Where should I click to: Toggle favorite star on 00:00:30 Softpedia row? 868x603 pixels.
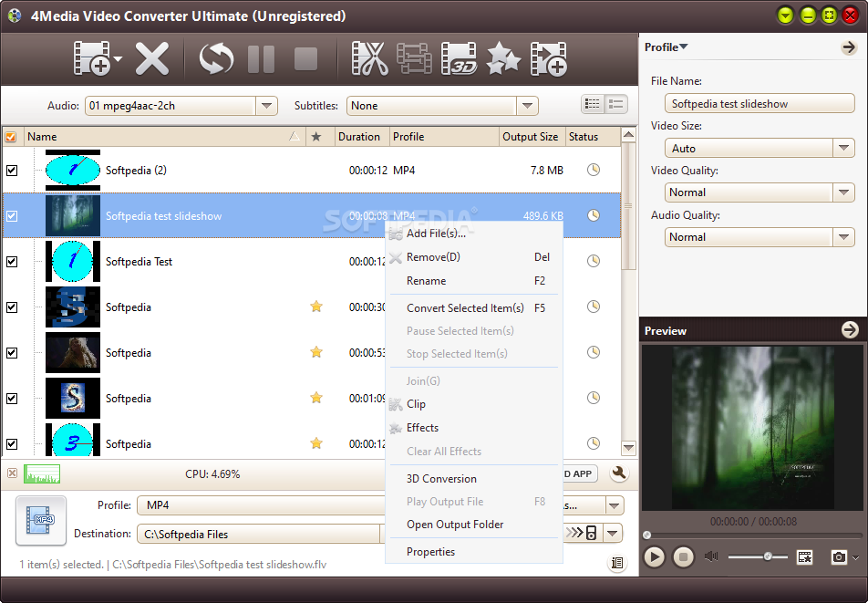point(316,307)
